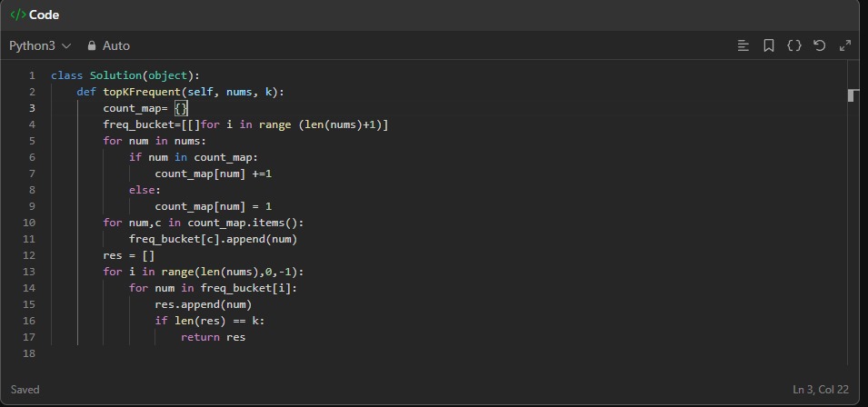Screen dimensions: 868x407
Task: Click the Auto label text
Action: pos(116,46)
